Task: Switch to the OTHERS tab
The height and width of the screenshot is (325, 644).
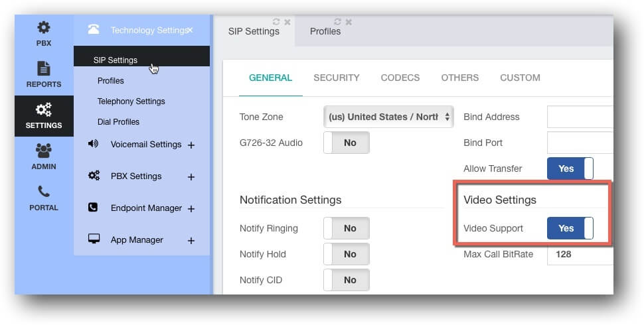Action: coord(460,78)
